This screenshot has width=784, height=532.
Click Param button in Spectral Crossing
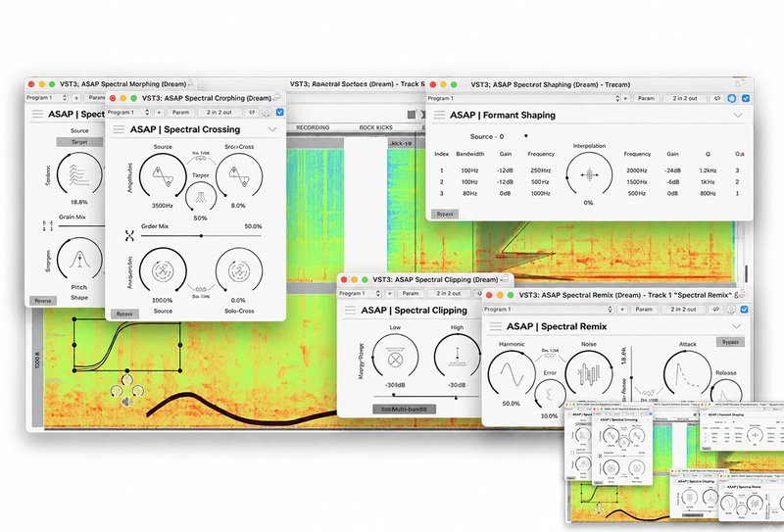point(180,113)
